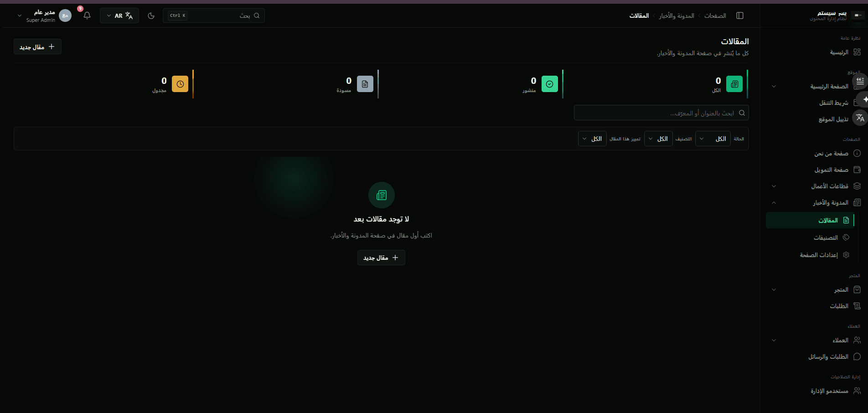This screenshot has width=868, height=413.
Task: Focus the article title search field
Action: (661, 113)
